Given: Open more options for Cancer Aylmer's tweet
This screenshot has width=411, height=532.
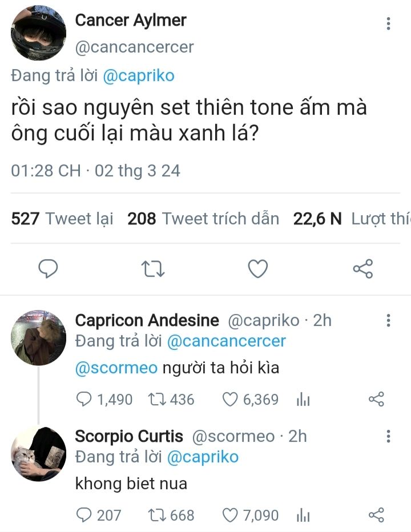Looking at the screenshot, I should (388, 23).
